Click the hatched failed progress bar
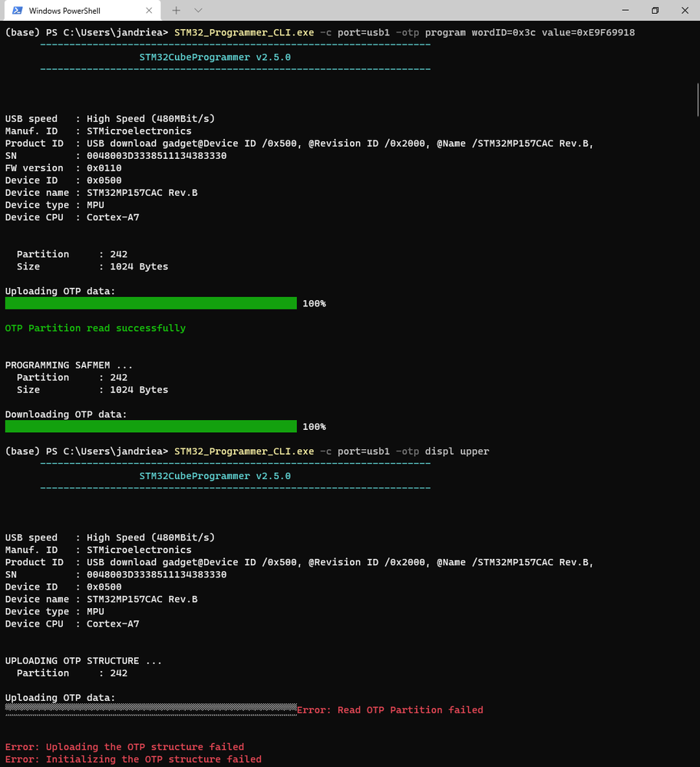The width and height of the screenshot is (700, 767). click(x=150, y=709)
